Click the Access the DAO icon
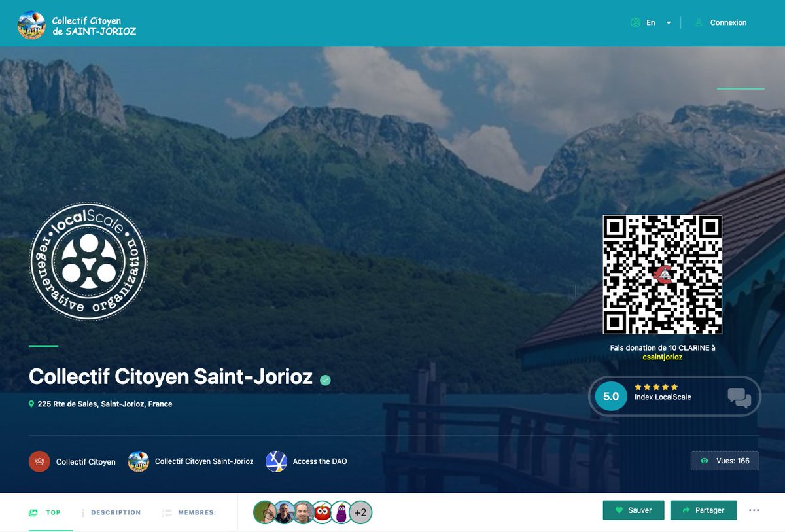 (x=276, y=461)
